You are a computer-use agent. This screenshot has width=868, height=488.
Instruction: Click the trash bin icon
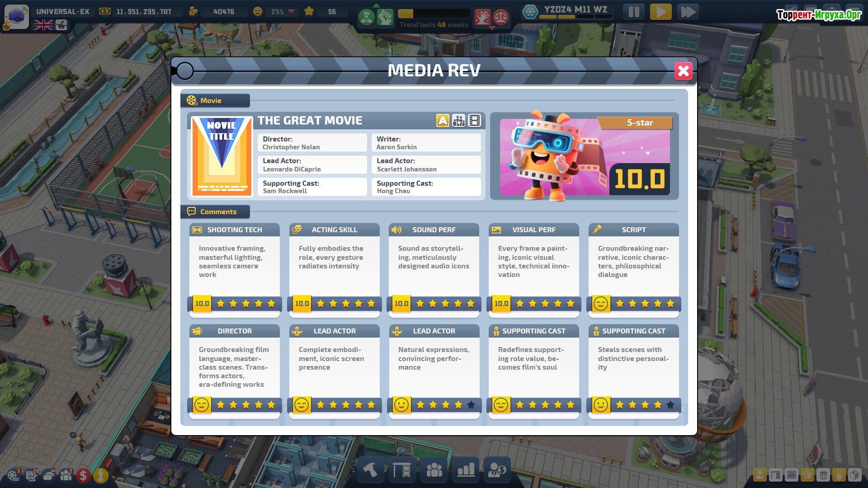click(x=823, y=475)
